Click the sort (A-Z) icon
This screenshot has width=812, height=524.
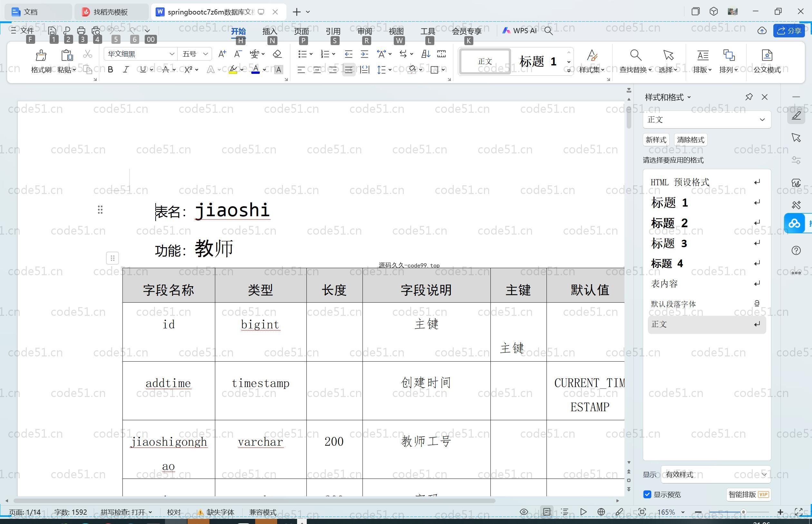[x=426, y=54]
